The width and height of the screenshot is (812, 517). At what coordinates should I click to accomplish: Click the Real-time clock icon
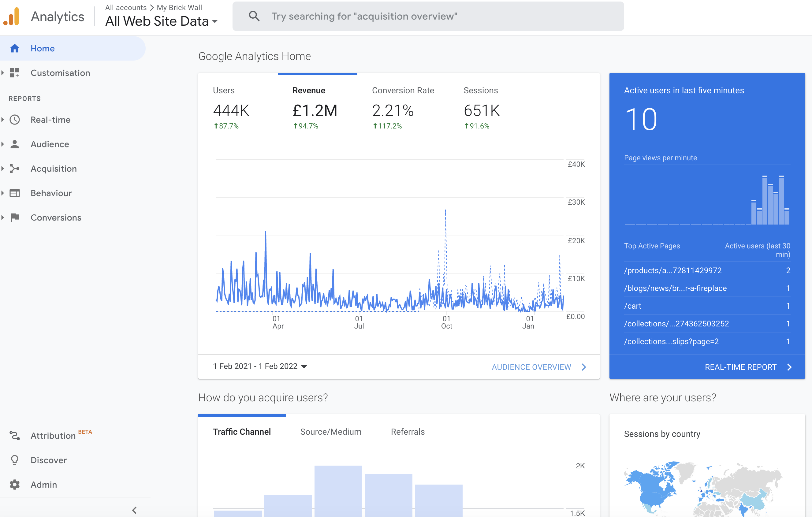pyautogui.click(x=15, y=119)
